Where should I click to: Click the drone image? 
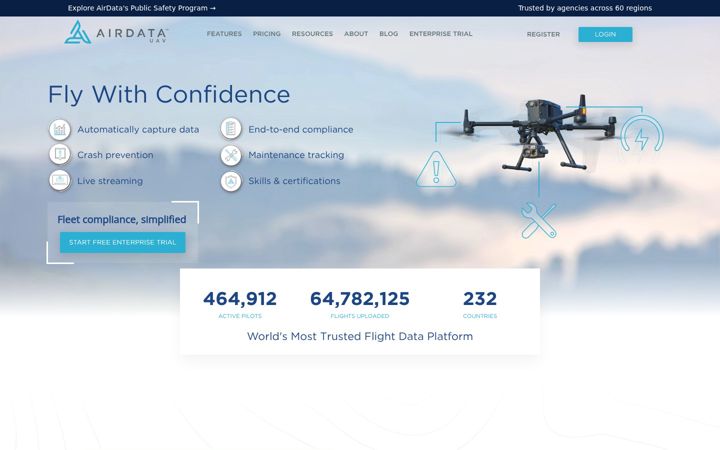pyautogui.click(x=540, y=132)
